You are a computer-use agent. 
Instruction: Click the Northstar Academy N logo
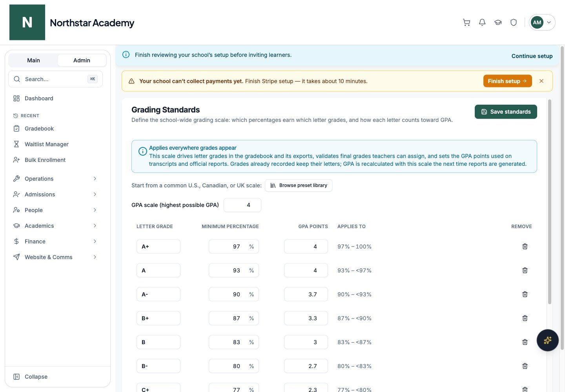27,22
